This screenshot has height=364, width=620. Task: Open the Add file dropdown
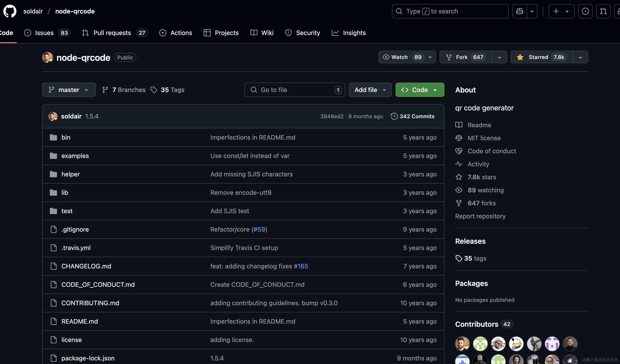pyautogui.click(x=370, y=90)
